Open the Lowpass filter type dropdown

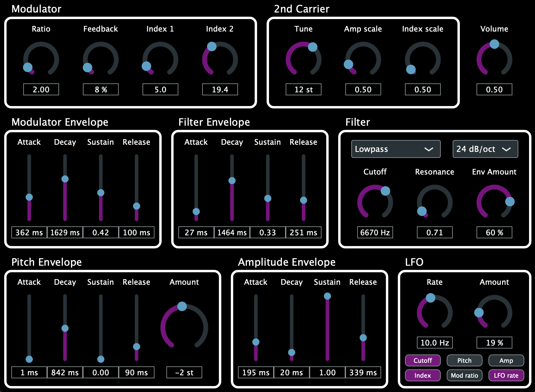[x=396, y=149]
